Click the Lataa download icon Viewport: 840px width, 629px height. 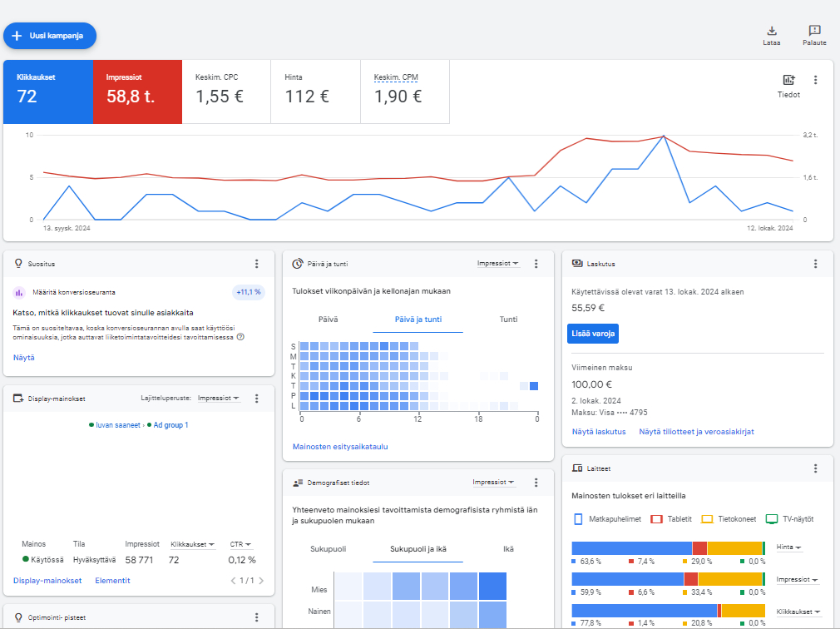click(771, 31)
